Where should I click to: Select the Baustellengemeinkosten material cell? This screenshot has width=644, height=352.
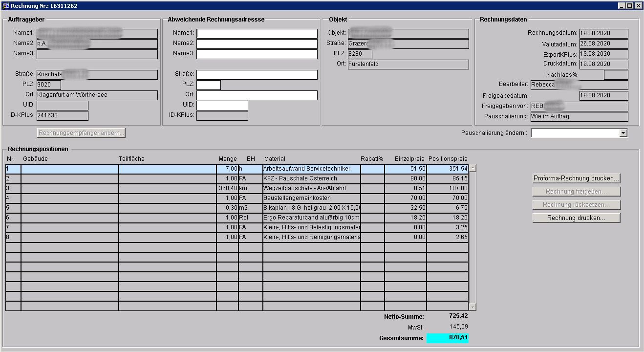311,198
